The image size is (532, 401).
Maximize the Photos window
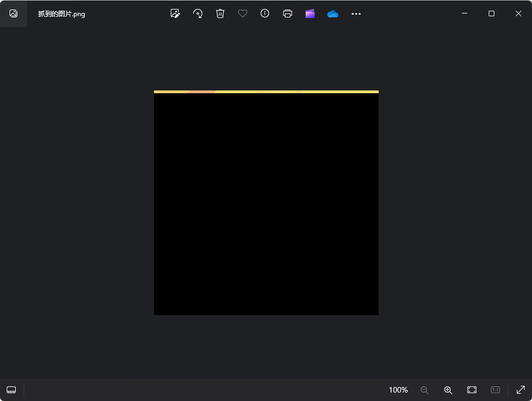(492, 13)
